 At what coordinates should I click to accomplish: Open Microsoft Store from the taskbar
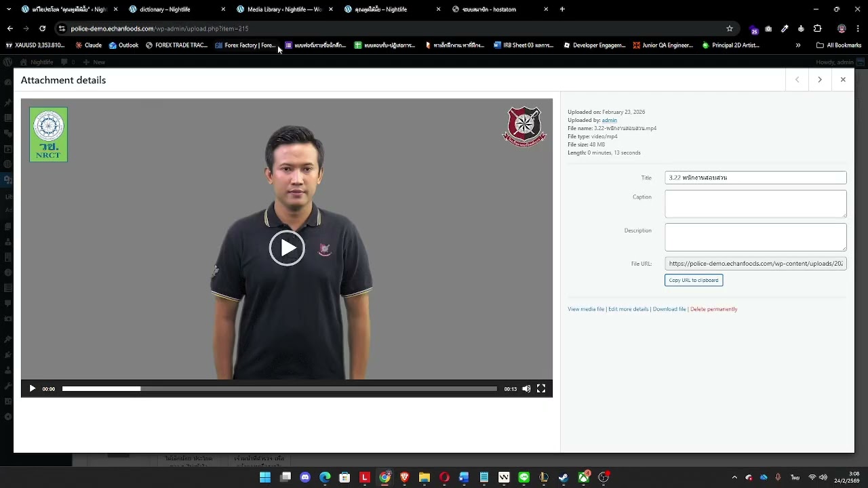tap(344, 478)
